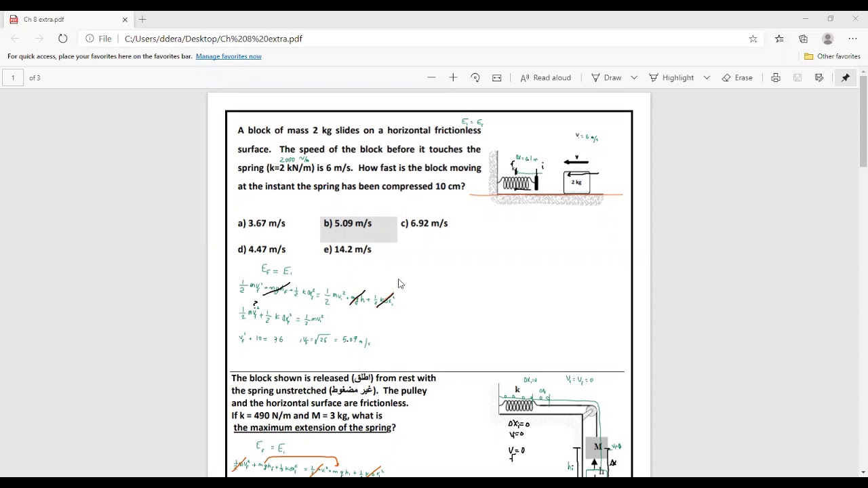View site information File icon
Screen dimensions: 868x488
[98, 39]
